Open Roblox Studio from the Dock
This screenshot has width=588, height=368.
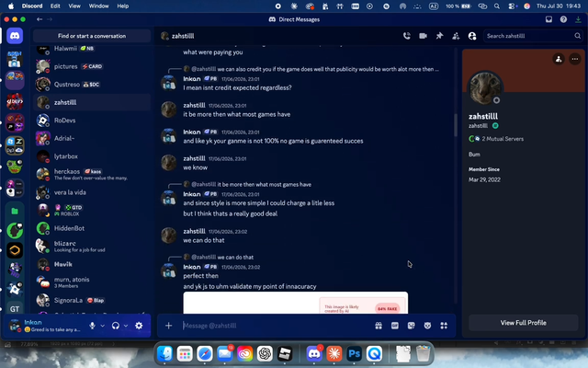point(284,353)
